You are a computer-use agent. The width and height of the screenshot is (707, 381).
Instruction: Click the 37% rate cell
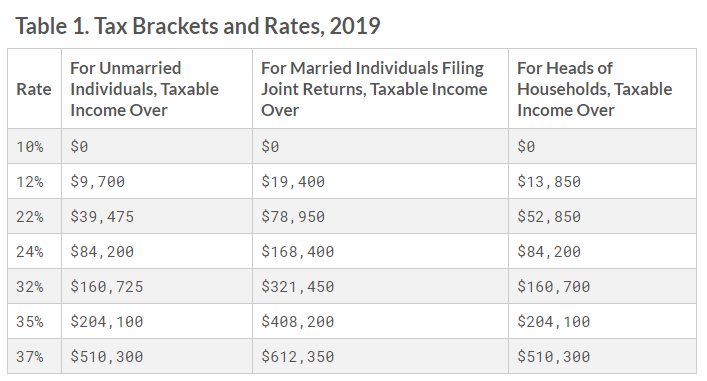[34, 356]
